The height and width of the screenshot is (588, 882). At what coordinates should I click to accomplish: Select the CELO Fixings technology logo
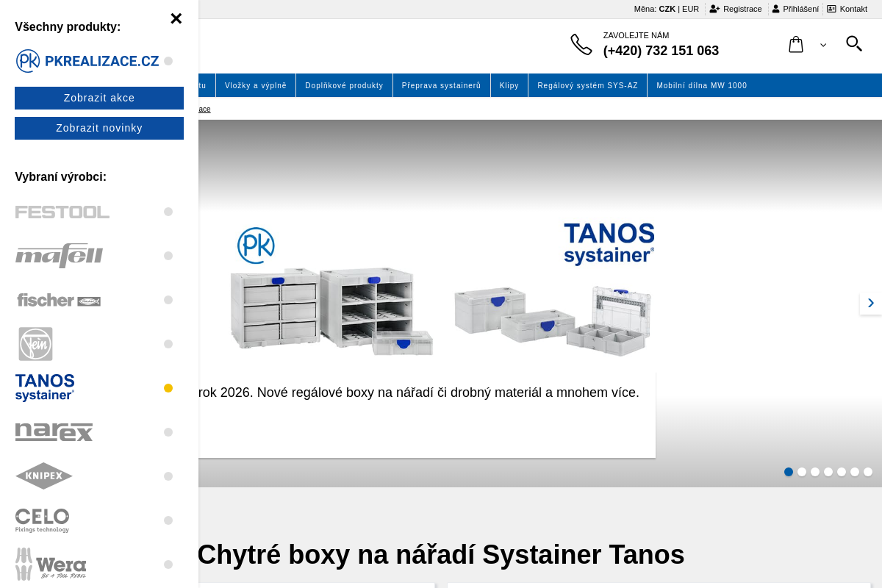[x=43, y=520]
